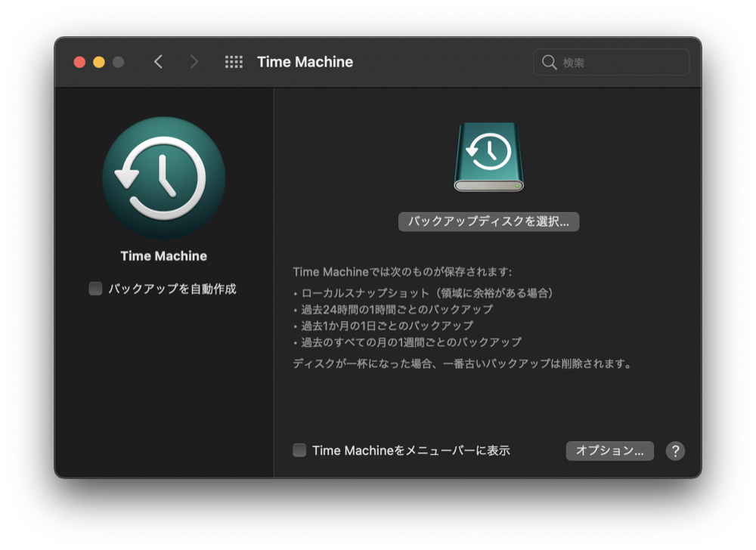Close the window with red button
756x550 pixels.
click(x=79, y=62)
